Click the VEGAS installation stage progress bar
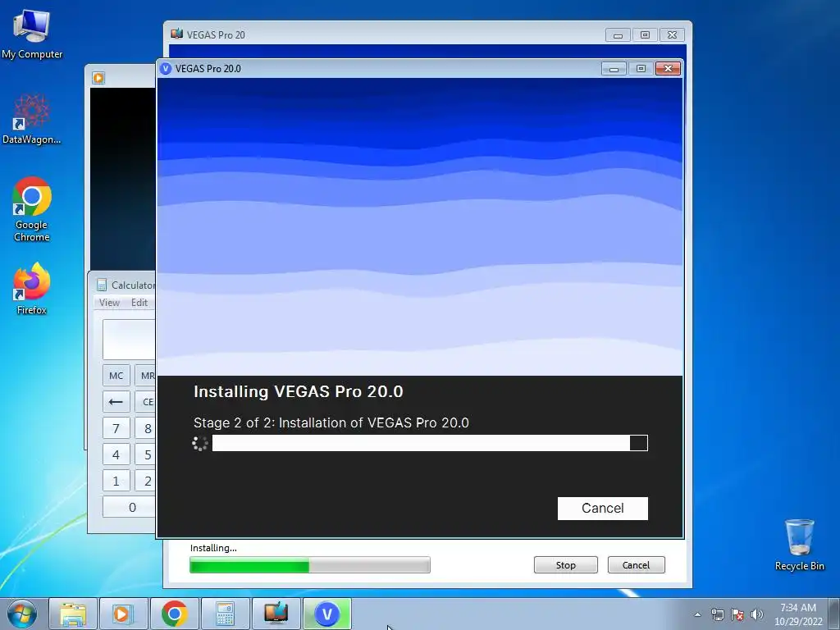This screenshot has height=630, width=840. [x=430, y=443]
